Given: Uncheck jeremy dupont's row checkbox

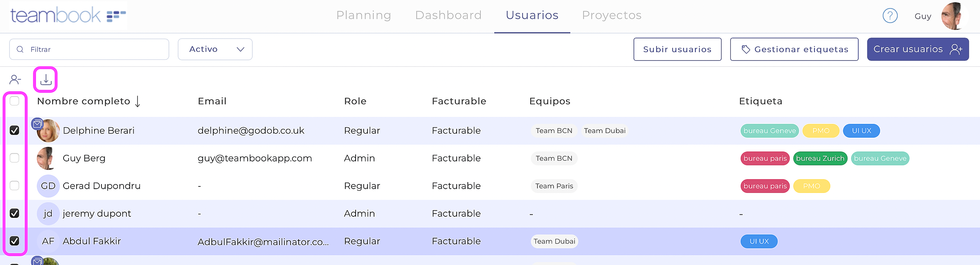Looking at the screenshot, I should (x=15, y=213).
